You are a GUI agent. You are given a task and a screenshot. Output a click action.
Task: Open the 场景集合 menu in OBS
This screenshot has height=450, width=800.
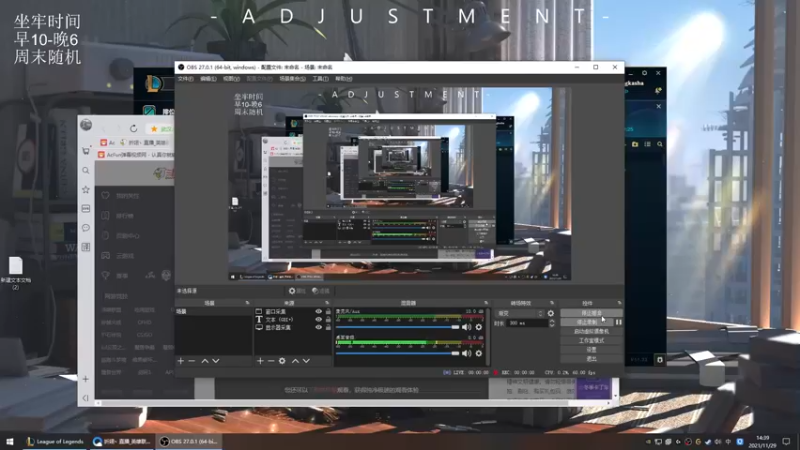[x=292, y=79]
